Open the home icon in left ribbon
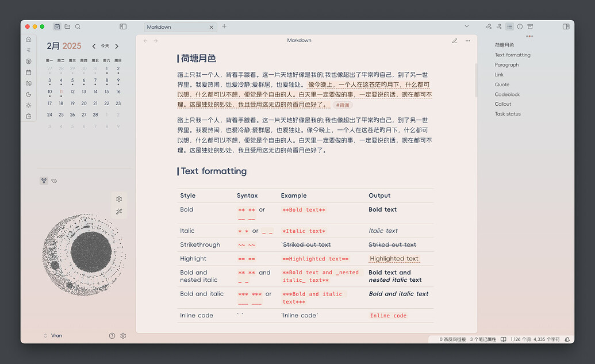 point(29,39)
